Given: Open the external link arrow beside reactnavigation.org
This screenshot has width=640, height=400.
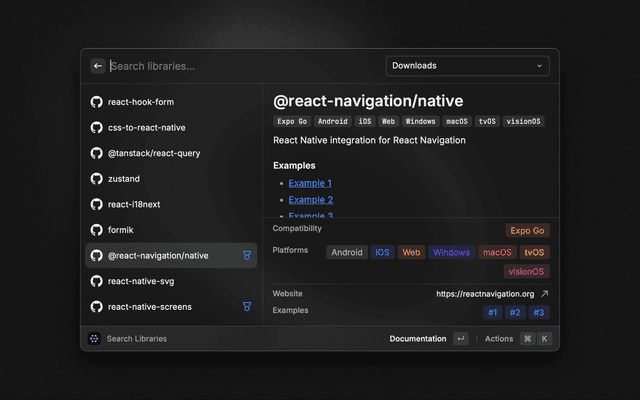Looking at the screenshot, I should click(544, 294).
